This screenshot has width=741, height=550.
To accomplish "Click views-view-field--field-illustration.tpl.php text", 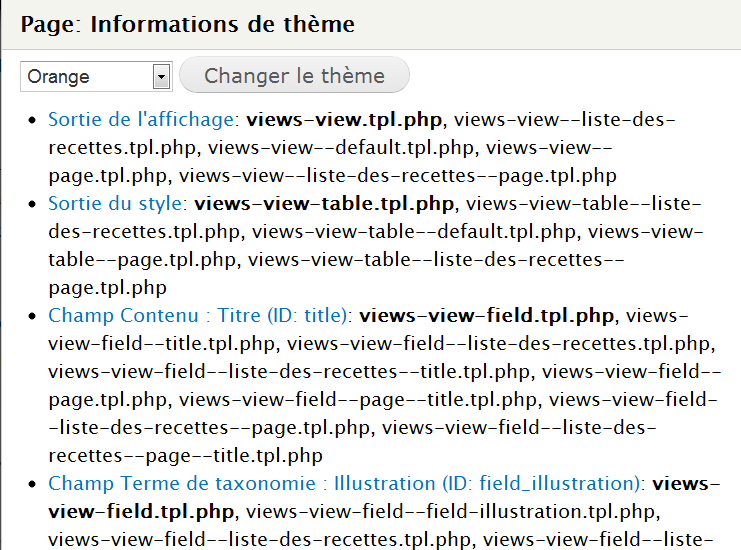I will 449,512.
